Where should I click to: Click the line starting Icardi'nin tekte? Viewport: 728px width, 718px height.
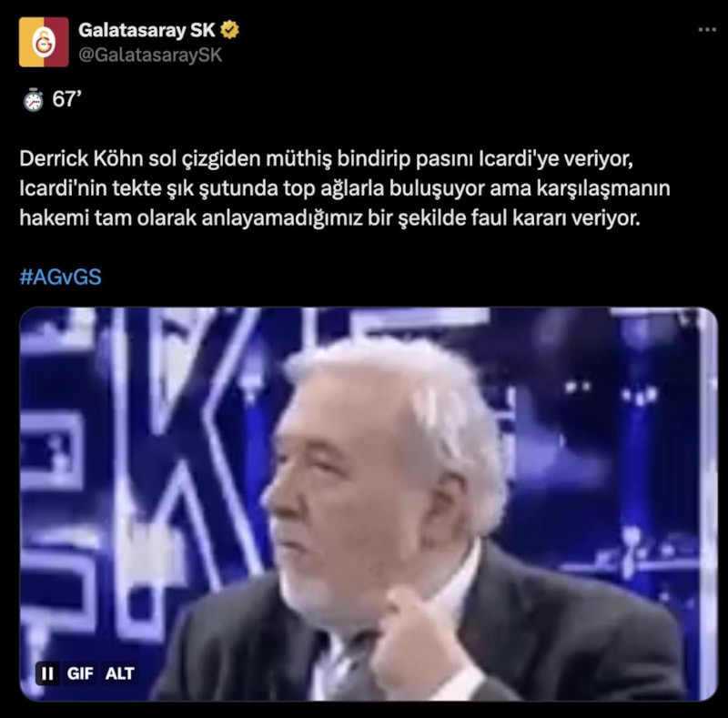coord(345,188)
